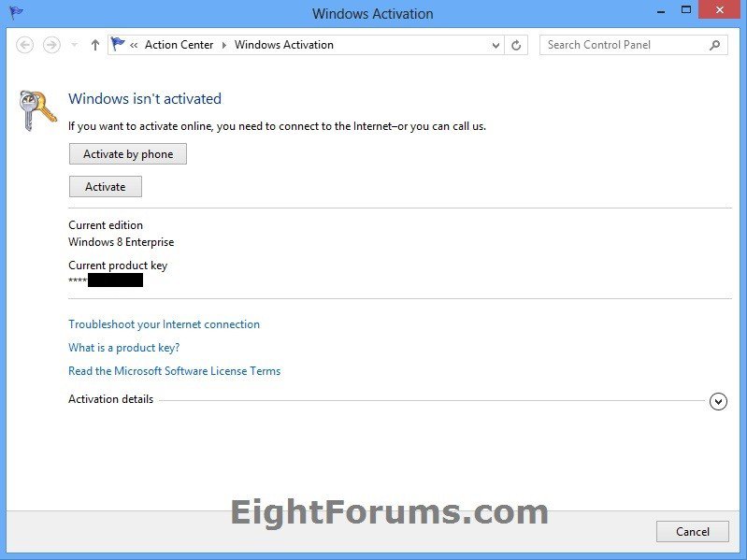The image size is (747, 560).
Task: Open Action Center breadcrumb
Action: (180, 45)
